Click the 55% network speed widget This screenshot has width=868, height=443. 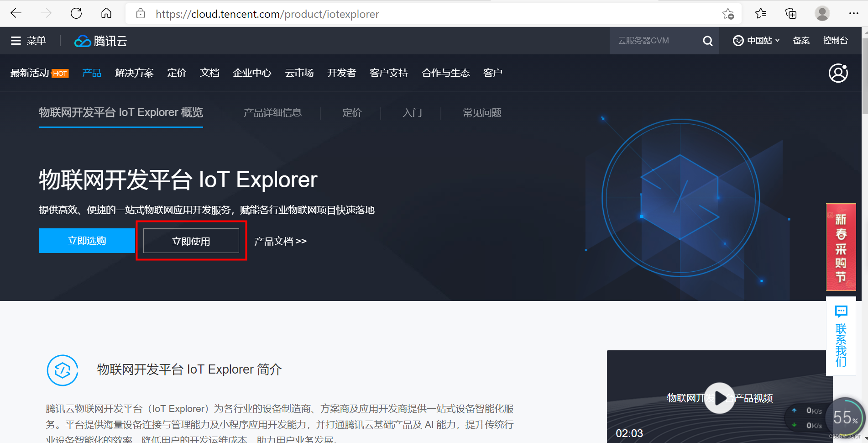point(846,417)
